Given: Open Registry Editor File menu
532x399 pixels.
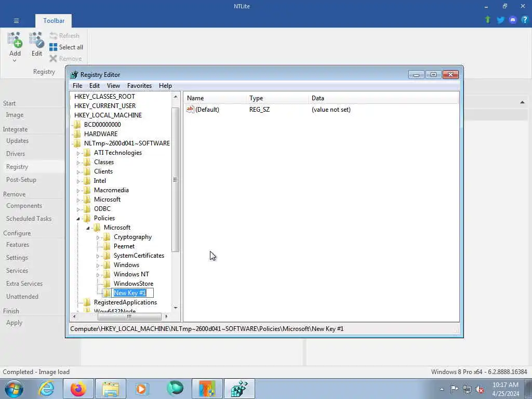Looking at the screenshot, I should [x=77, y=86].
